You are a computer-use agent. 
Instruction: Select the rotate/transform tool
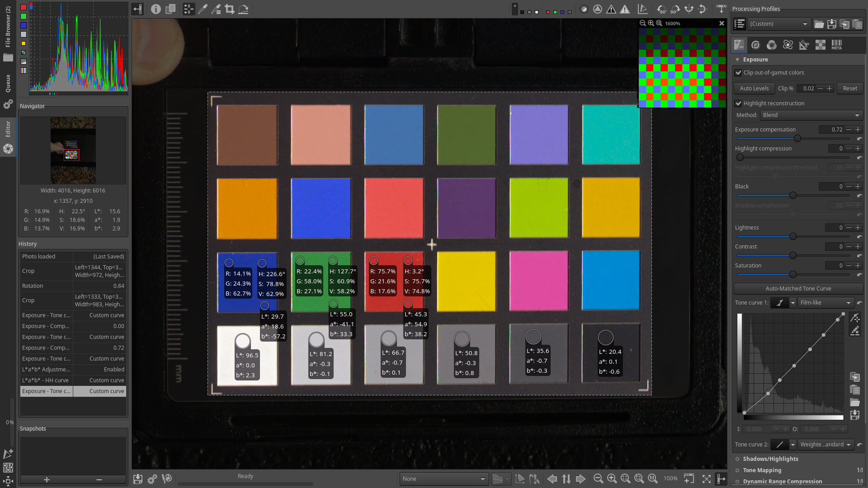(x=243, y=9)
